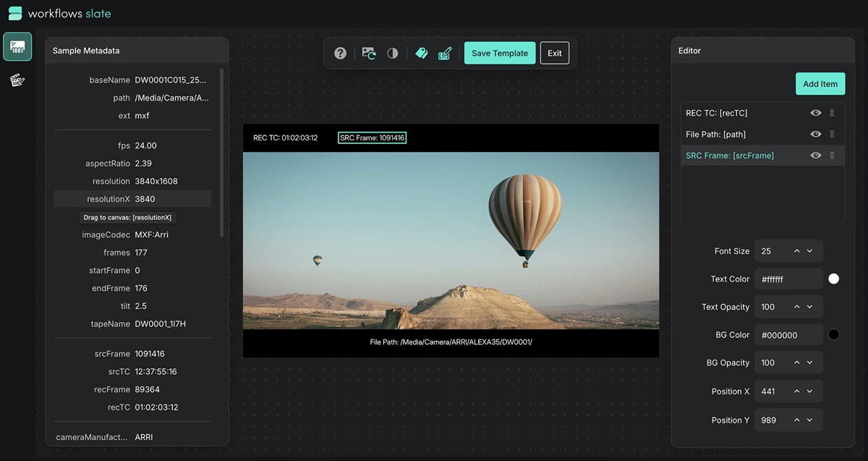Image resolution: width=868 pixels, height=461 pixels.
Task: Open the white Text Color swatch
Action: pos(834,279)
